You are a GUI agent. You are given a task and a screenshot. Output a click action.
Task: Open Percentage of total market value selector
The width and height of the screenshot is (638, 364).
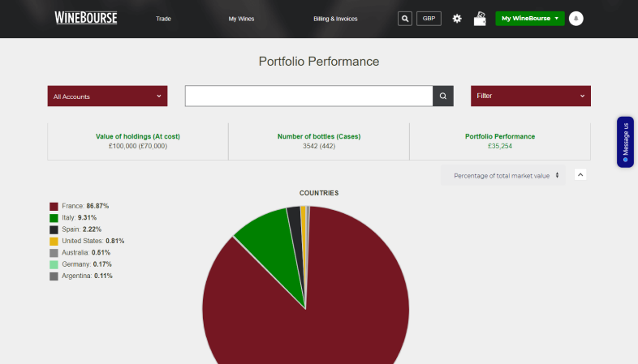pos(503,175)
